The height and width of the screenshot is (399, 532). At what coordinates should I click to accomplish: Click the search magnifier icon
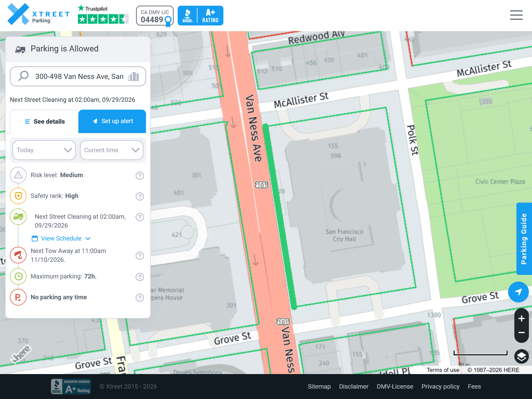click(23, 76)
